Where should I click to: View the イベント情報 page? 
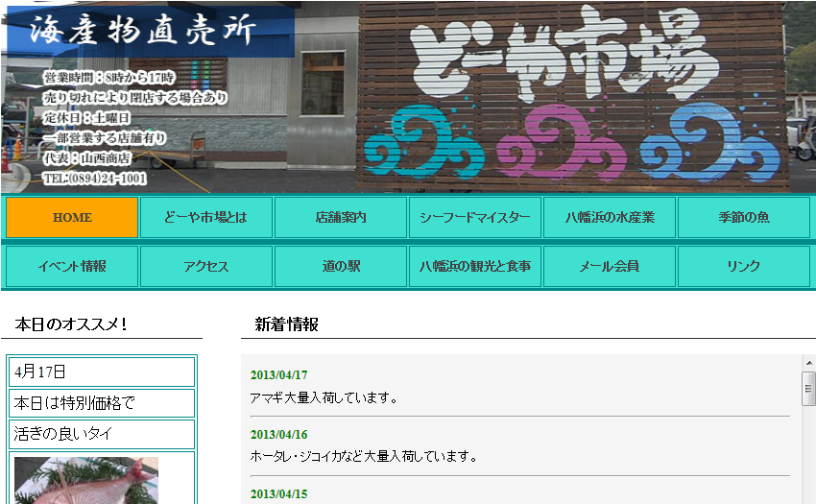pyautogui.click(x=72, y=267)
